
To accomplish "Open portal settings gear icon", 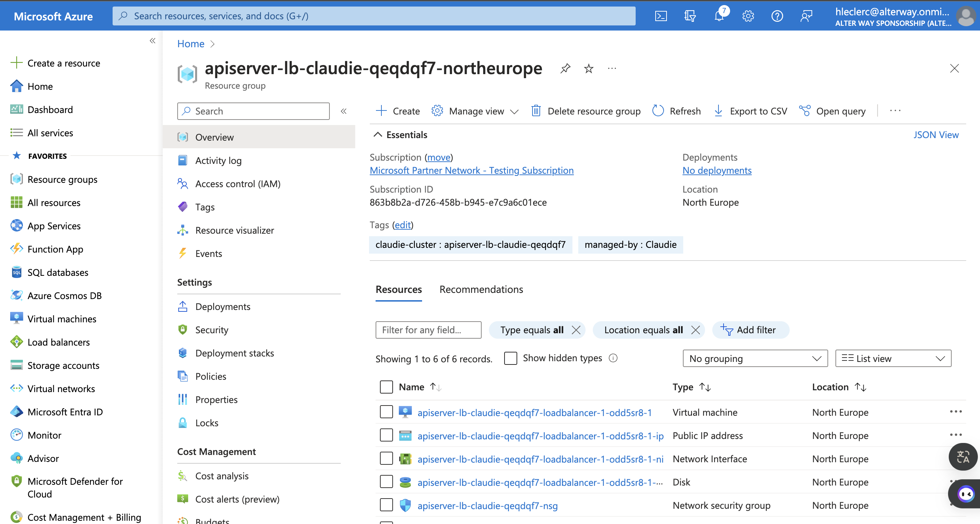I will (748, 16).
